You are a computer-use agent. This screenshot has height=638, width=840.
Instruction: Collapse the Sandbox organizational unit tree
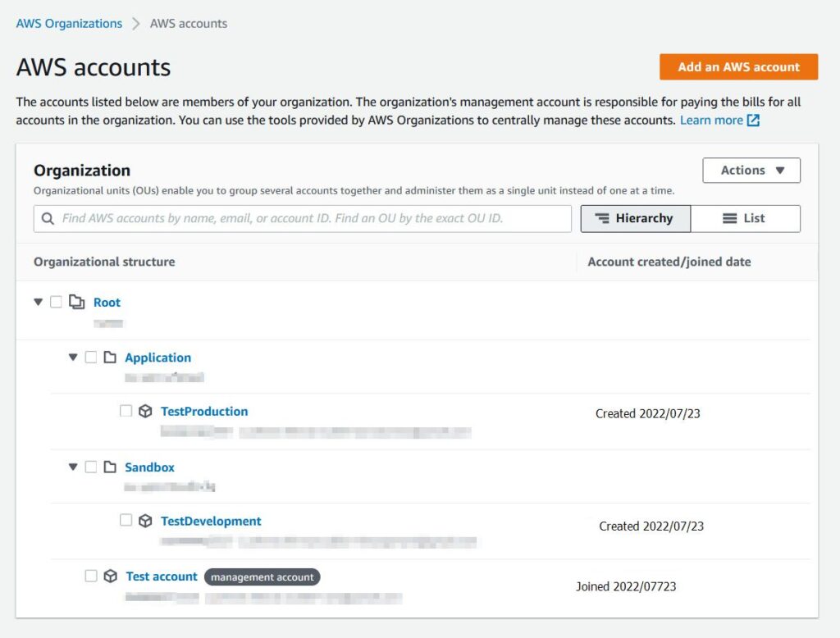(x=73, y=467)
